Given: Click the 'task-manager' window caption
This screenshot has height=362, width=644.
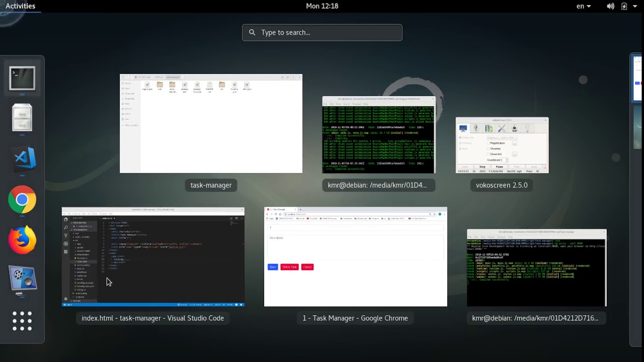Looking at the screenshot, I should (211, 185).
